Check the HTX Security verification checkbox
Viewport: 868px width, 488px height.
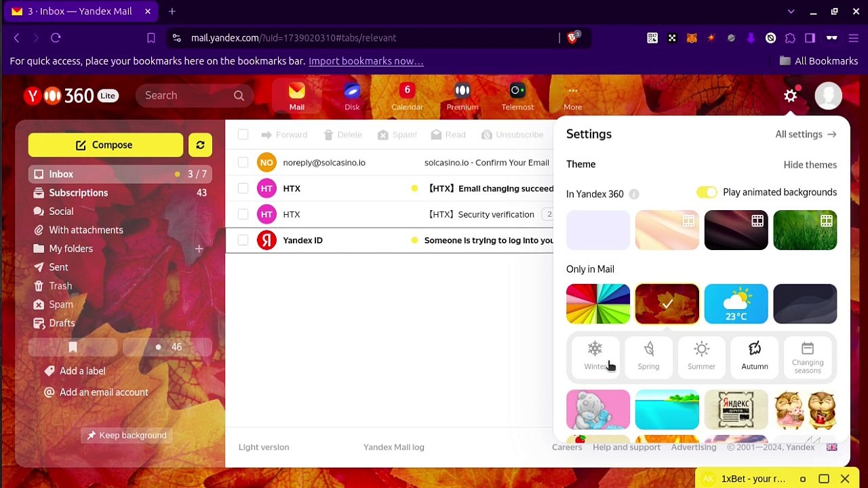point(243,214)
